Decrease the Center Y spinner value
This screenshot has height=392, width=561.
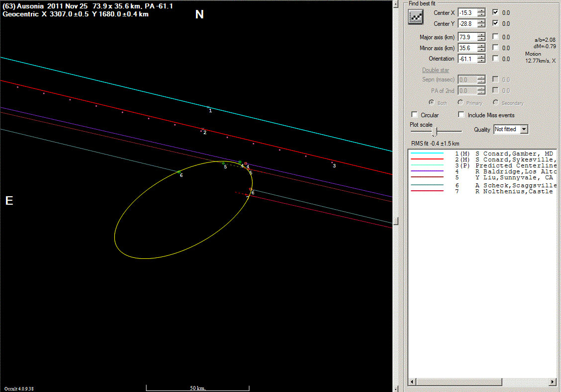point(481,26)
